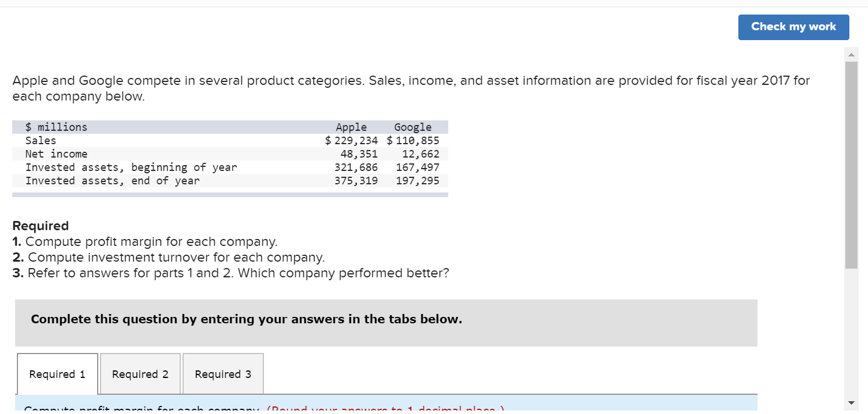Click Invested assets, end of year label
This screenshot has width=868, height=414.
pos(112,181)
